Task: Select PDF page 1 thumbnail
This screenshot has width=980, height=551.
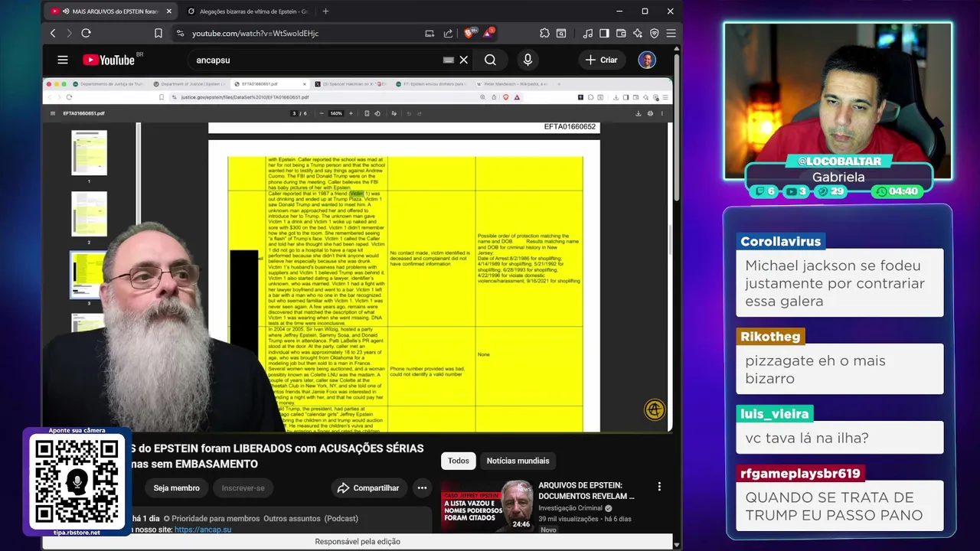Action: tap(89, 152)
